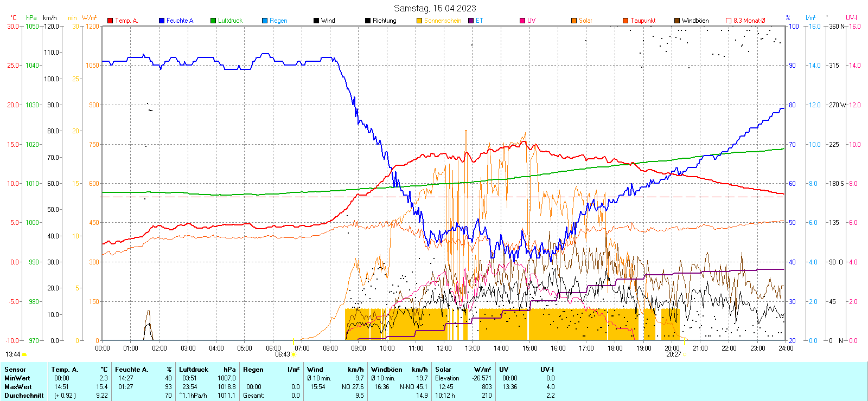Click the purple ET legend square
Viewport: 868px width, 401px height.
pyautogui.click(x=471, y=21)
